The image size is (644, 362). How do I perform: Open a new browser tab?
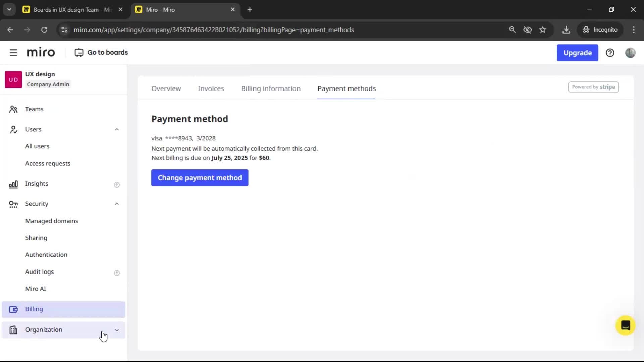pyautogui.click(x=250, y=10)
